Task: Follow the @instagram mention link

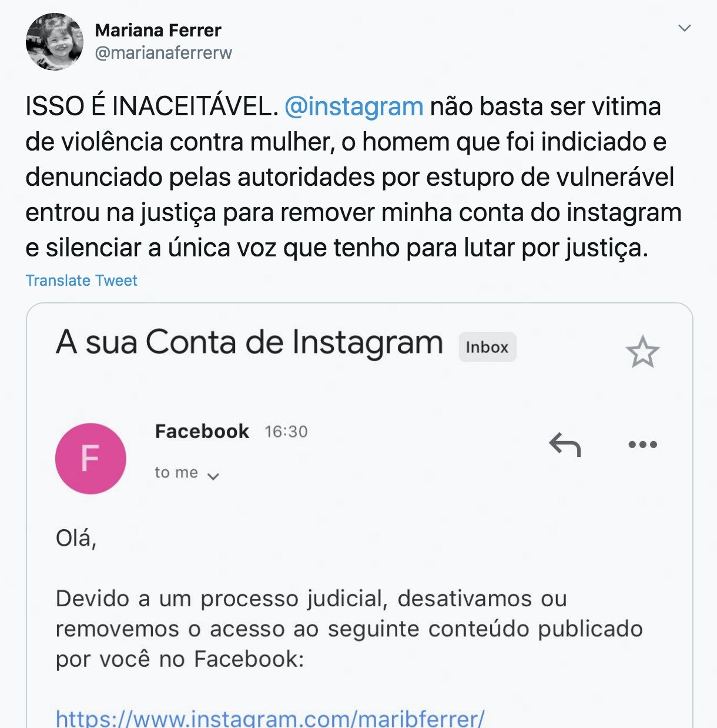Action: [354, 106]
